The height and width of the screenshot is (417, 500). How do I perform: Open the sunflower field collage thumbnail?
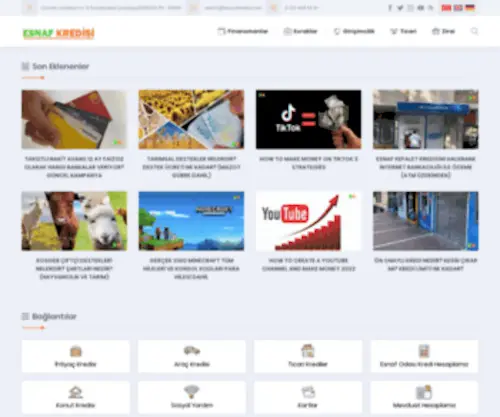pos(191,119)
